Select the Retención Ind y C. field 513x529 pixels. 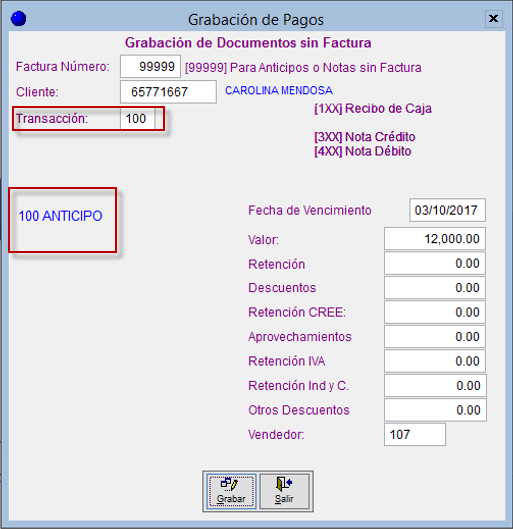coord(435,386)
